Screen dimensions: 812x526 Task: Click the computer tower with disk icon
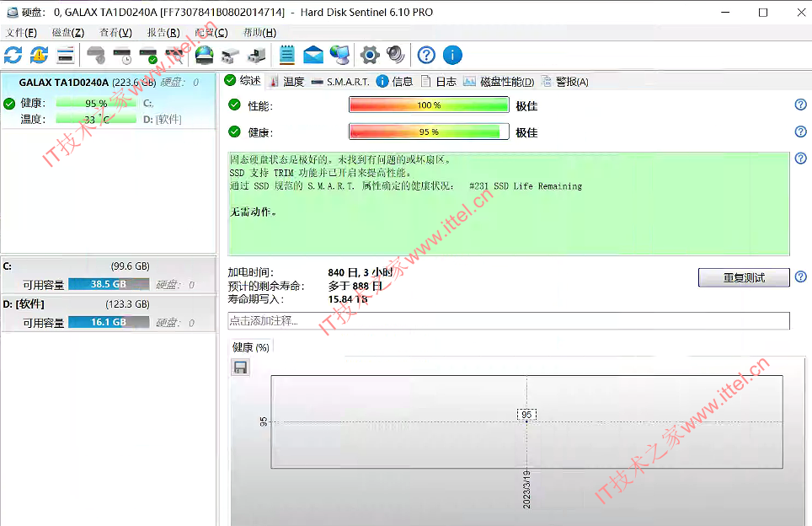[257, 55]
